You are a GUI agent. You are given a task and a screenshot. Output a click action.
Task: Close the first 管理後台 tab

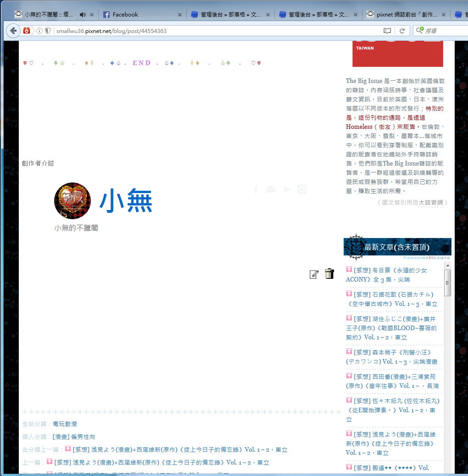click(267, 15)
